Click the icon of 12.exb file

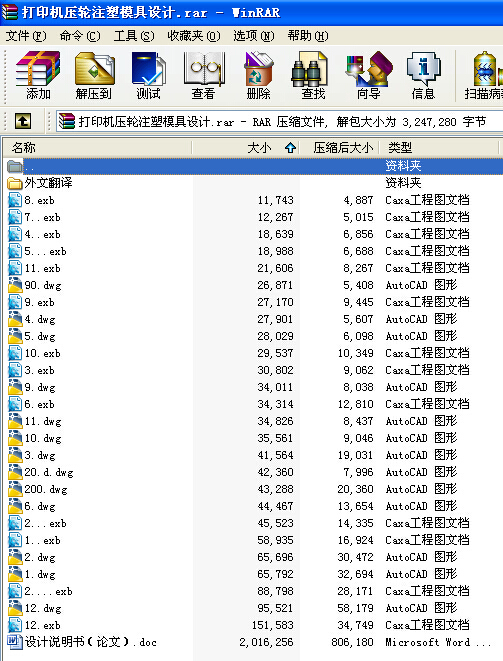coord(15,625)
